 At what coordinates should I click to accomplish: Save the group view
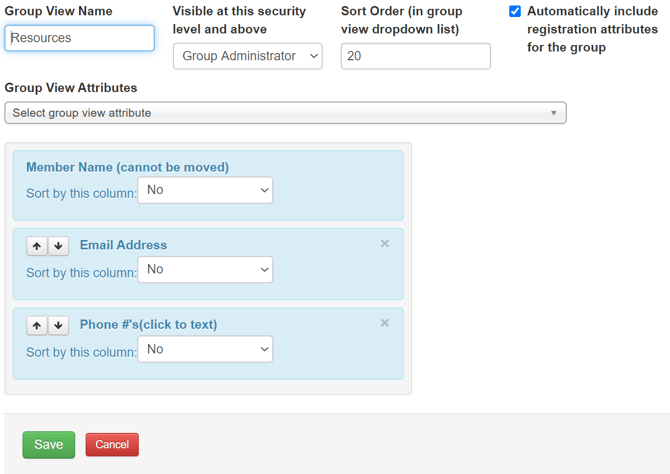point(49,445)
